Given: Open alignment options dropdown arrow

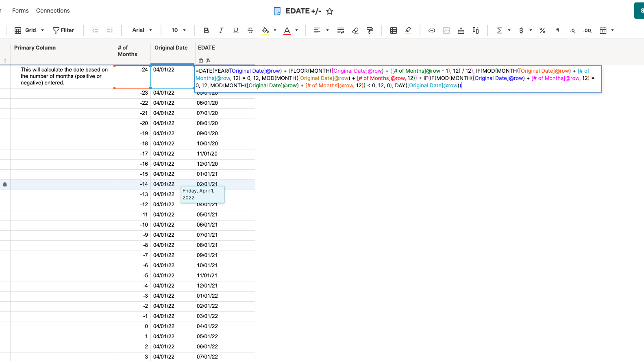Looking at the screenshot, I should (x=327, y=30).
